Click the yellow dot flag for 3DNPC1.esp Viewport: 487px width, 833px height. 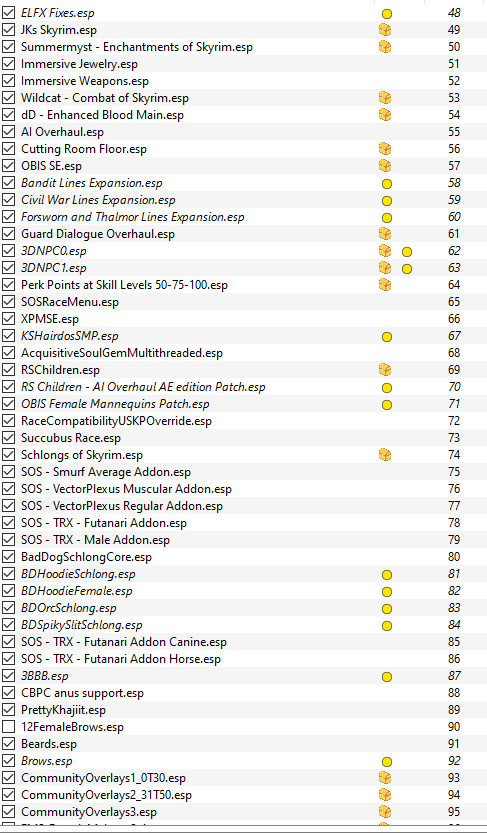click(407, 269)
